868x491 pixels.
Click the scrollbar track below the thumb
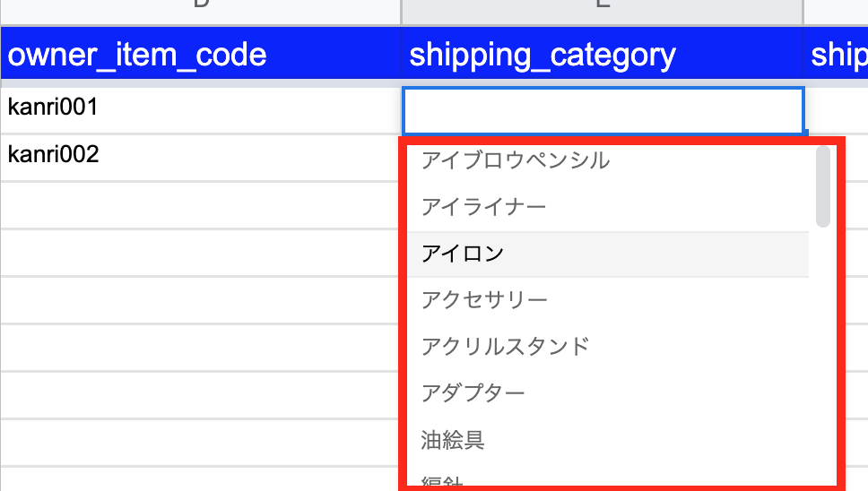823,358
